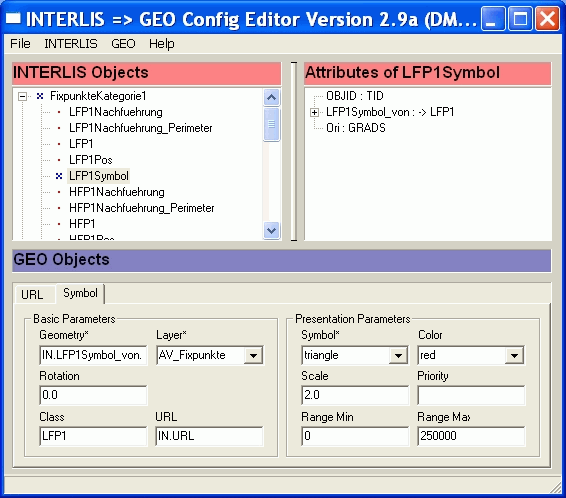
Task: Click the red dot icon beside LFP1Nachfuehrung
Action: [59, 112]
